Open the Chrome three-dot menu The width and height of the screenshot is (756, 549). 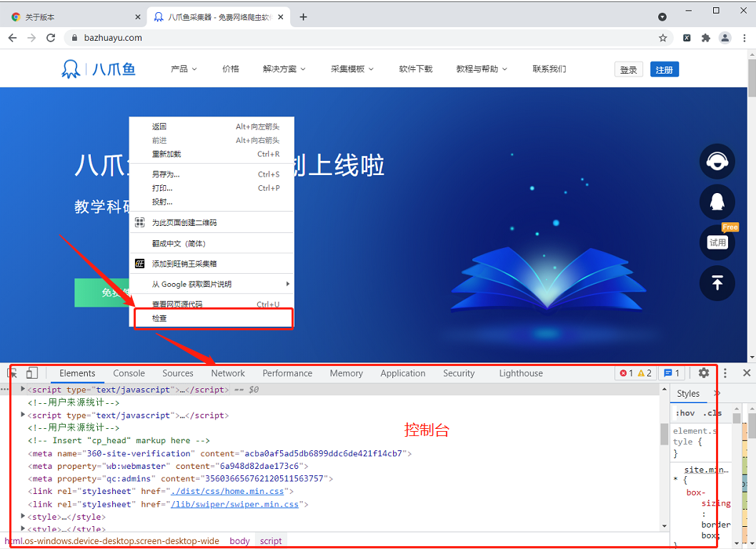pos(745,38)
